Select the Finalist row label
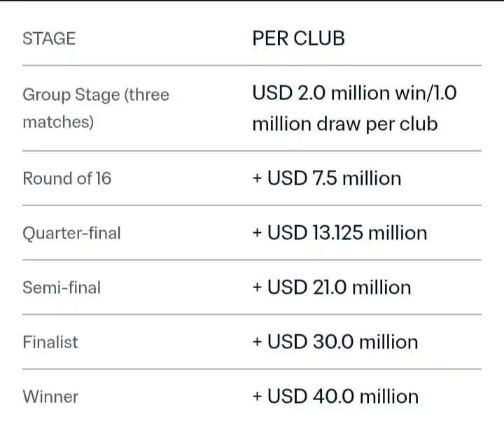Viewport: 504px width, 421px height. point(50,342)
